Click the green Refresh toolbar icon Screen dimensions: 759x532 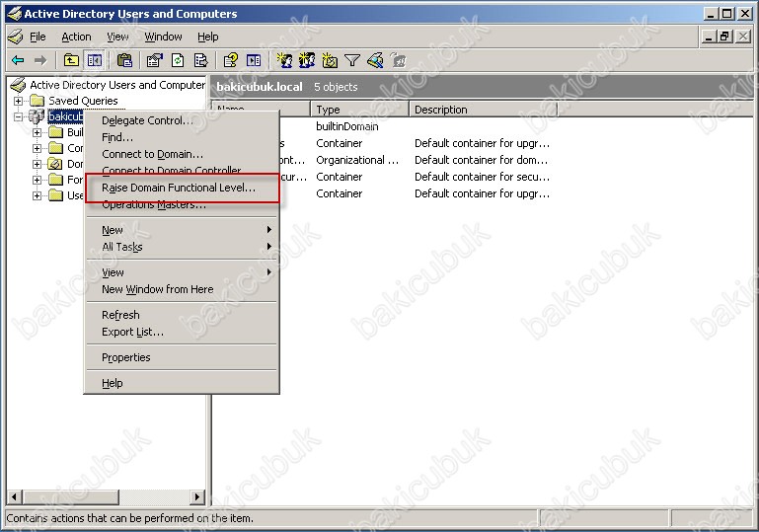178,60
